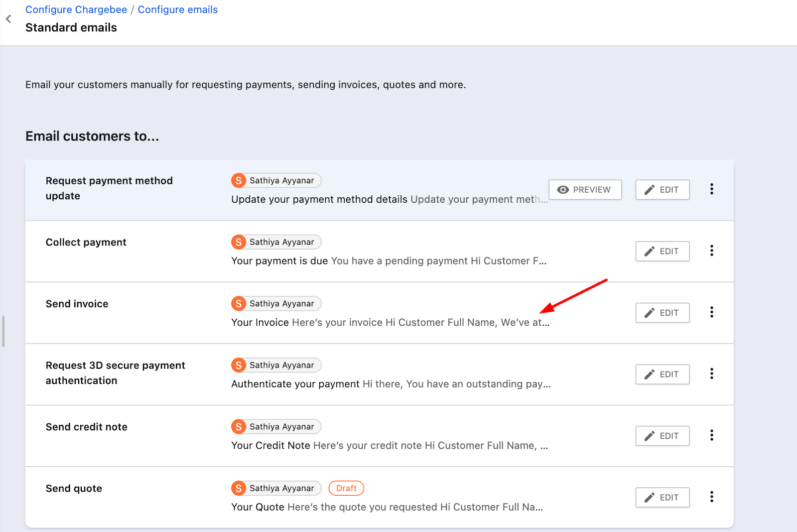Edit the 3D secure authentication email
This screenshot has height=532, width=797.
(x=662, y=374)
